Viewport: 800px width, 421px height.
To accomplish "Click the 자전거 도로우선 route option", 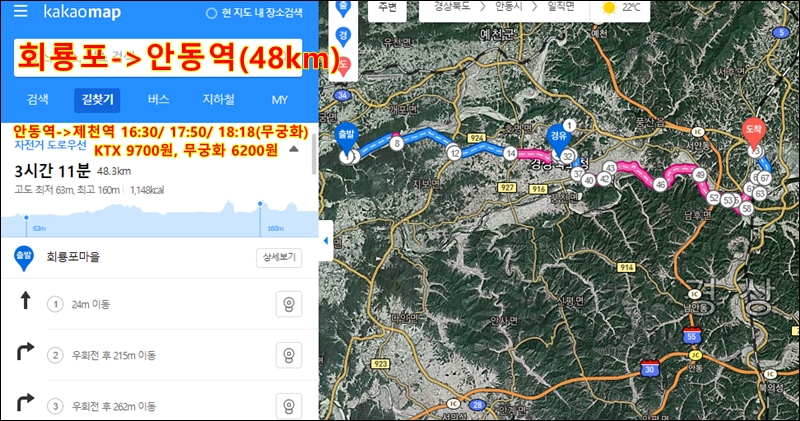I will click(50, 145).
